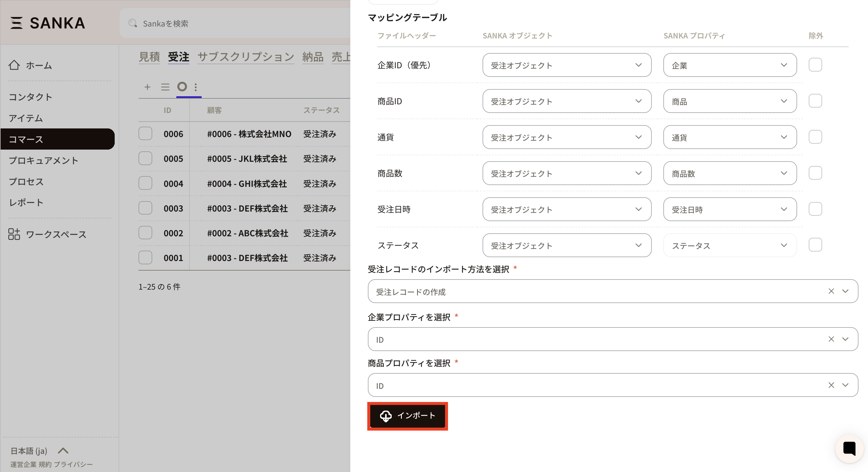Open the chat bubble support widget

(849, 448)
